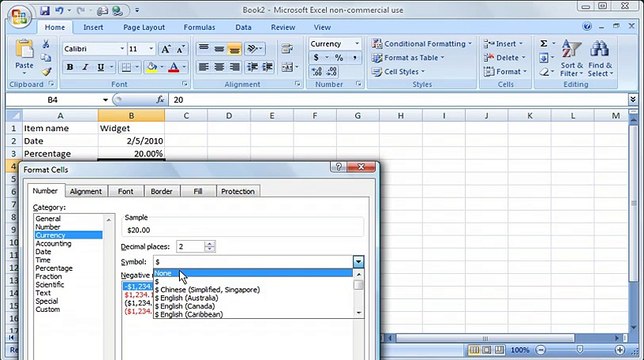Image resolution: width=644 pixels, height=360 pixels.
Task: Increase font size with Grow Font
Action: coord(165,49)
